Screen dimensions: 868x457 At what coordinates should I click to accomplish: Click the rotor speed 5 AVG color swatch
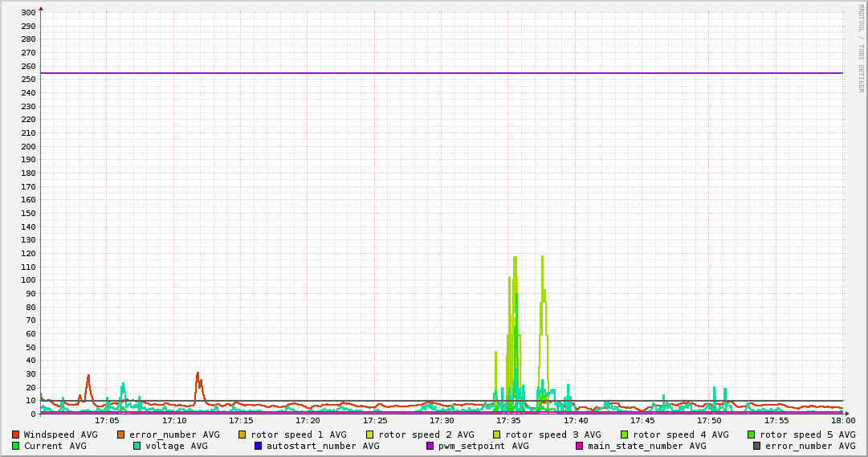(x=752, y=435)
